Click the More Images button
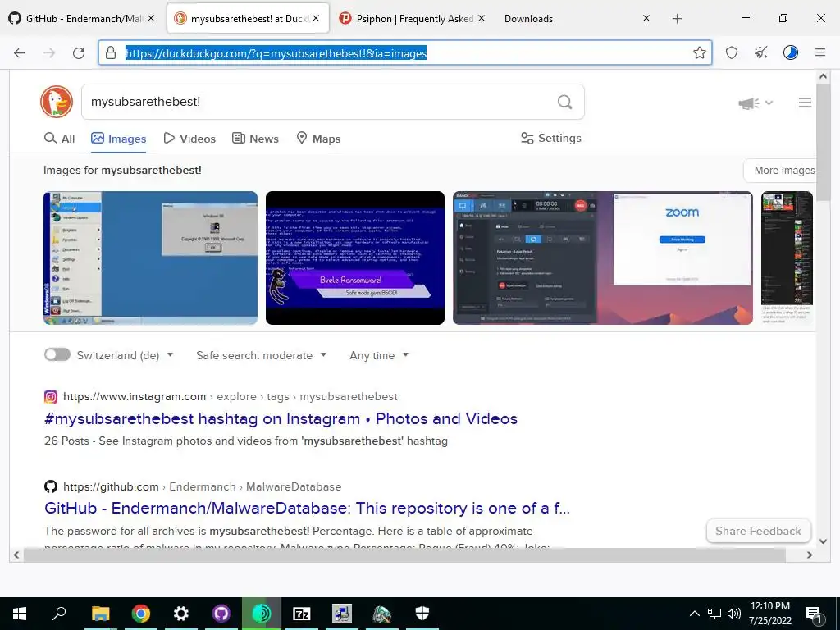The image size is (840, 630). point(780,171)
